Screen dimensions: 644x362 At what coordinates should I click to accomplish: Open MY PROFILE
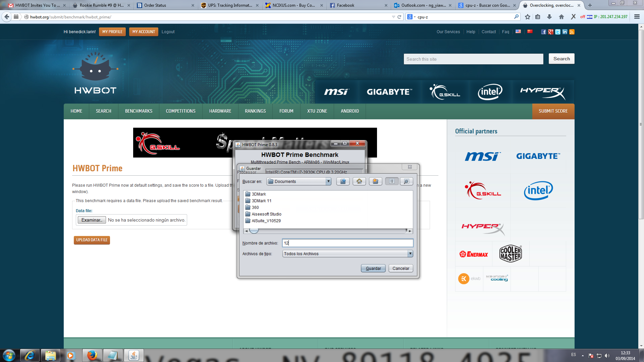112,32
